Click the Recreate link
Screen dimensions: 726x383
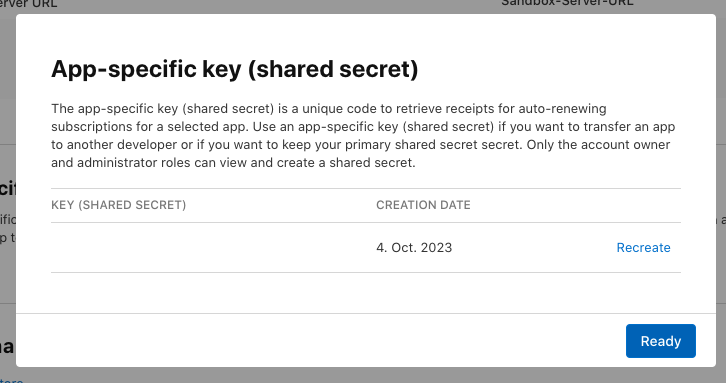pyautogui.click(x=643, y=248)
